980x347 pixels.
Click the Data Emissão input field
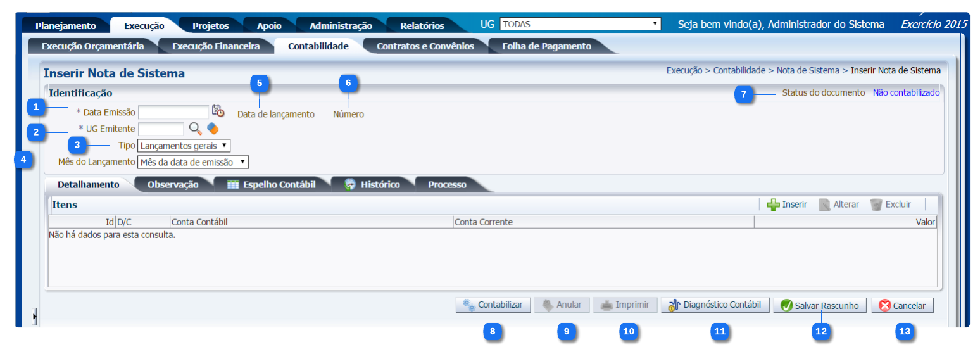(x=173, y=112)
